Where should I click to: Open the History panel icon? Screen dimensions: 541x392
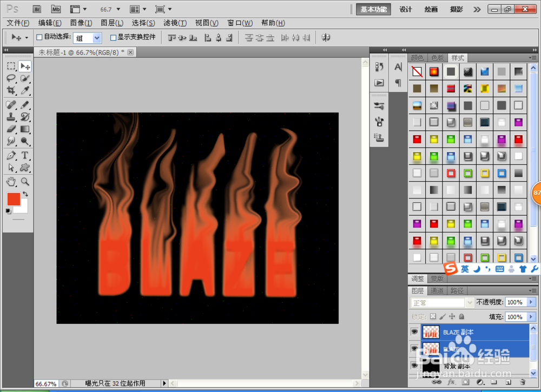coord(379,67)
